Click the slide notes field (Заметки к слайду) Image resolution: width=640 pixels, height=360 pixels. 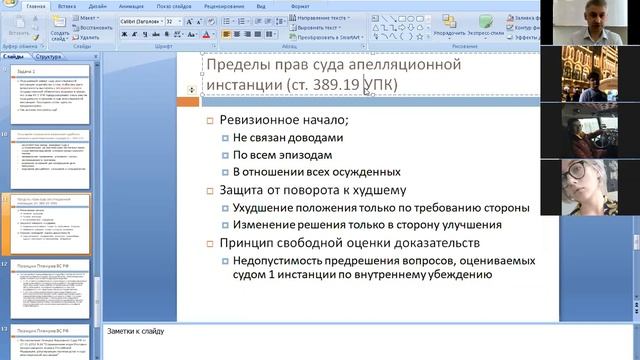367,341
